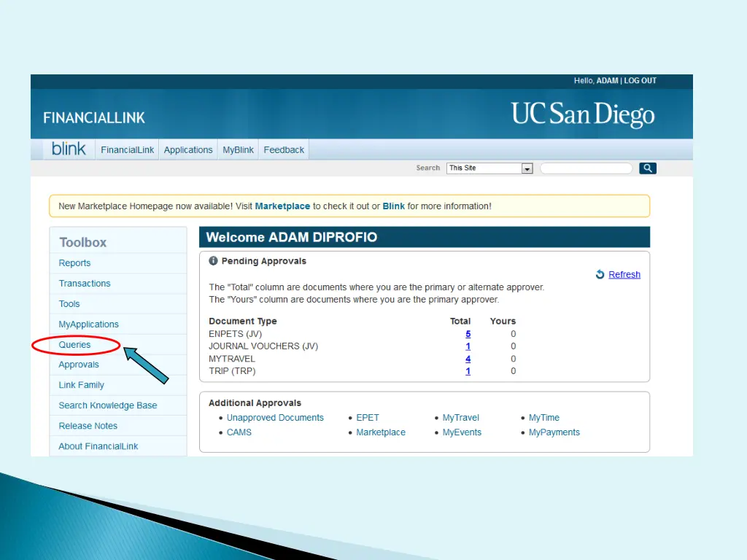The image size is (747, 560).
Task: Open the MyTravel approvals link
Action: coord(461,418)
